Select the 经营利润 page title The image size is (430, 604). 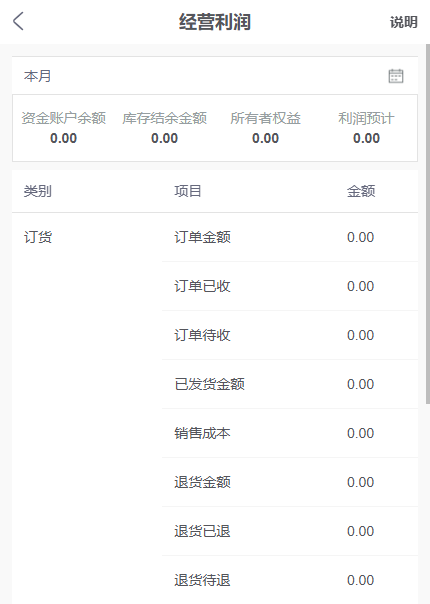215,22
